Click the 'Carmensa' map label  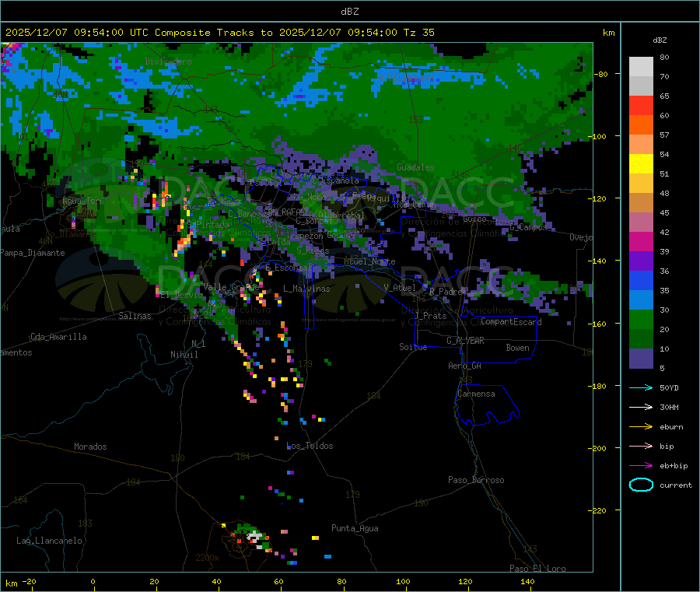point(476,394)
